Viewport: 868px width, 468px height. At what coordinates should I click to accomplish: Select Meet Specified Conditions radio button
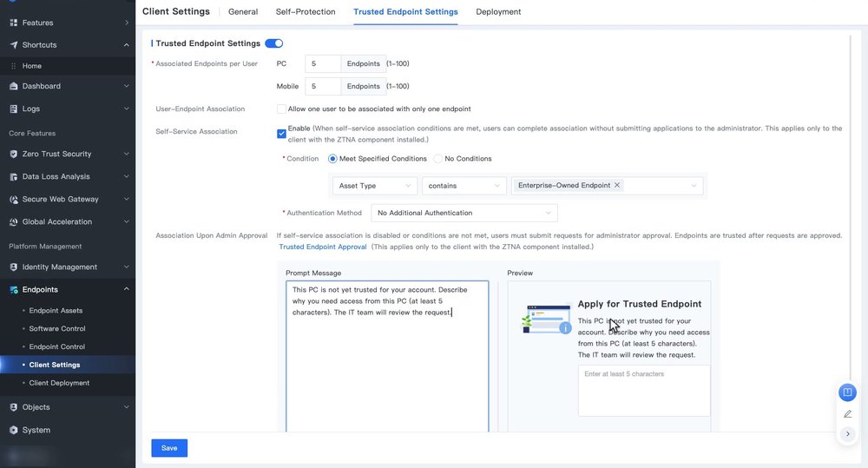pos(332,159)
